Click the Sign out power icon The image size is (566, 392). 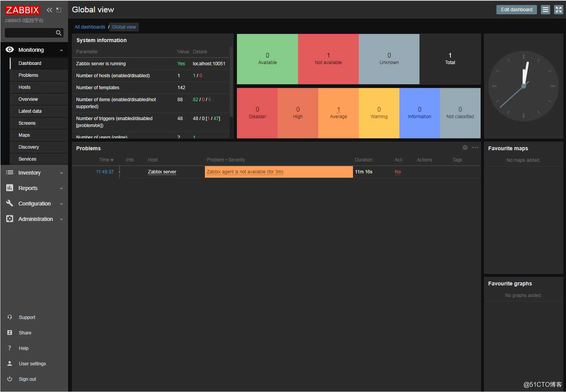click(10, 379)
